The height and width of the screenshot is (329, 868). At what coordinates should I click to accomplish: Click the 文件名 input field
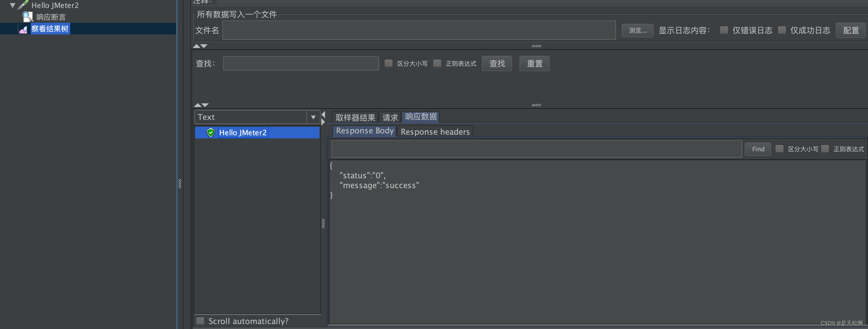pyautogui.click(x=419, y=30)
